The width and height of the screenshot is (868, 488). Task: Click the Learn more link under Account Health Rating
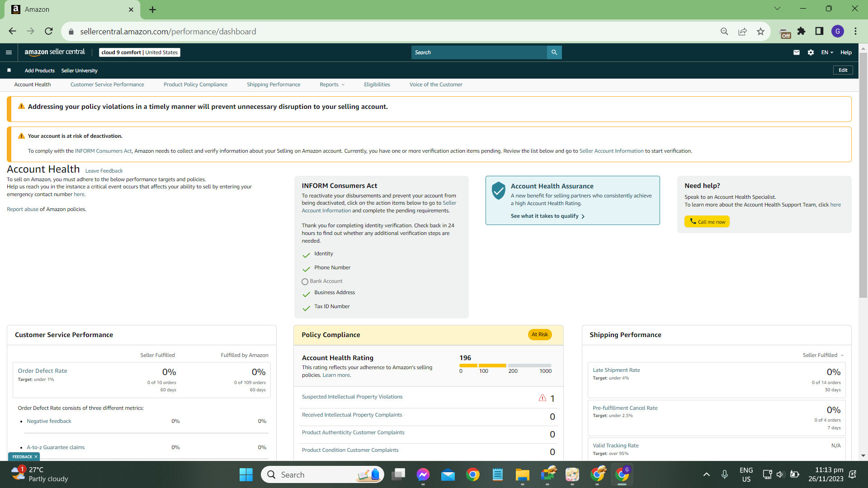(x=336, y=375)
